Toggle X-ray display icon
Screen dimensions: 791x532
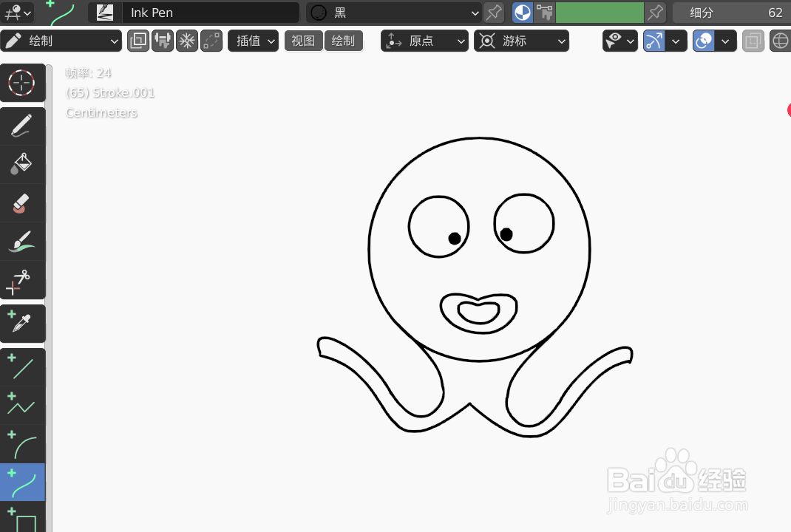pos(753,41)
